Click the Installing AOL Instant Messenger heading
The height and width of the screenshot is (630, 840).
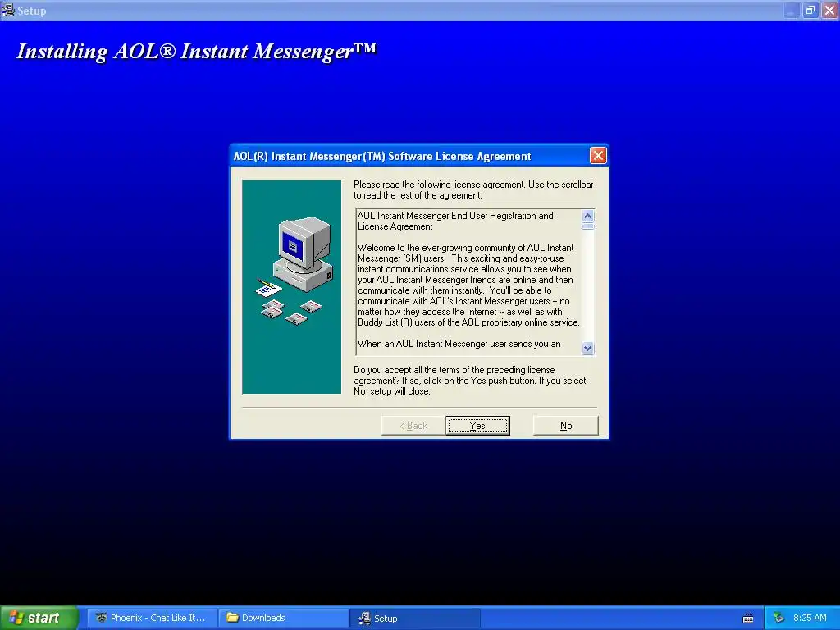coord(197,52)
